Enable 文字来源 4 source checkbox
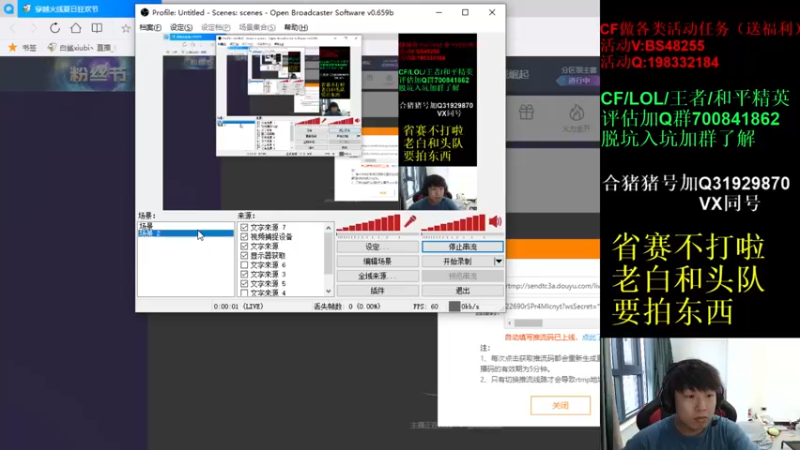This screenshot has height=450, width=800. point(244,293)
